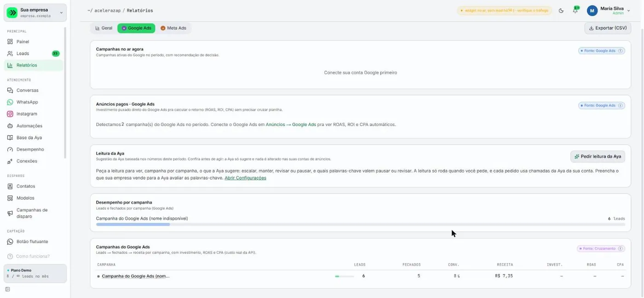The height and width of the screenshot is (298, 644).
Task: Open Desempenho in the sidebar
Action: coord(34,149)
